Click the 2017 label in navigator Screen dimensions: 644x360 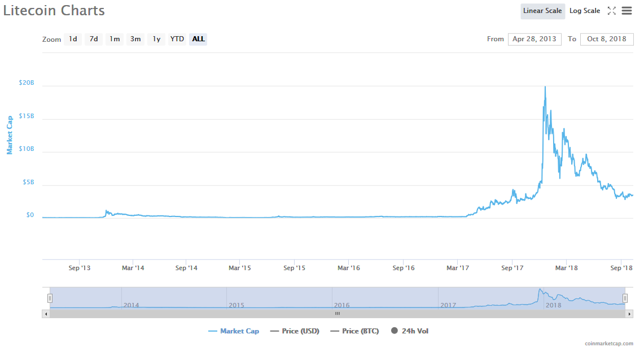click(448, 305)
